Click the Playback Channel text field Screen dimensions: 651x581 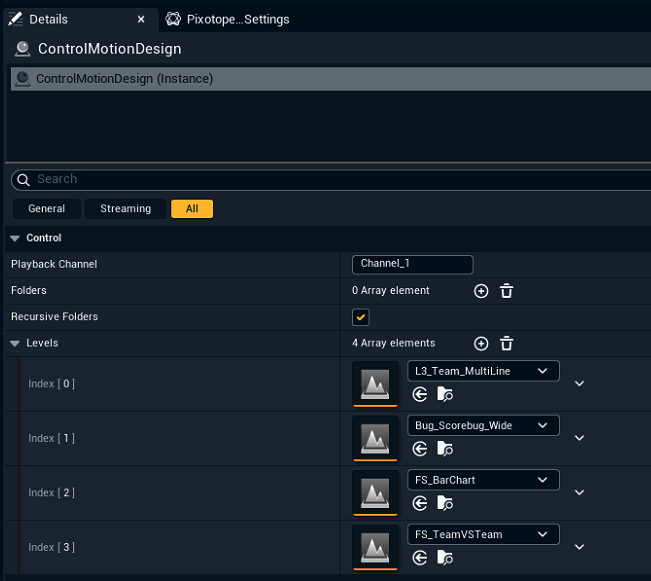click(412, 264)
